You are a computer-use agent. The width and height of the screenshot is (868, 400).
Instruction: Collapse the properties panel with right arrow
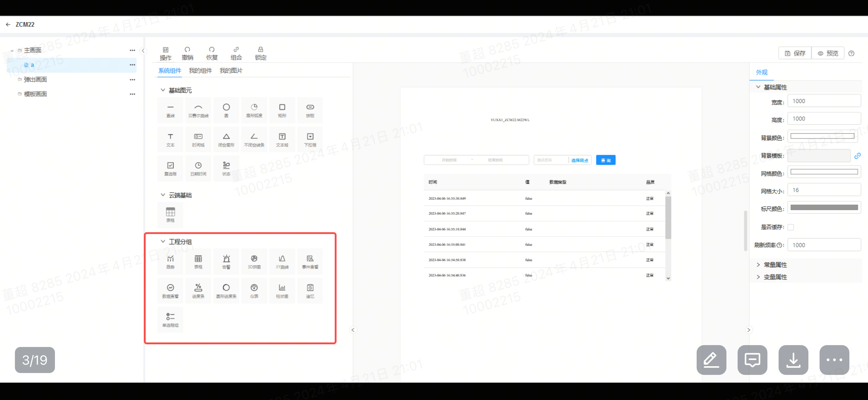(x=749, y=330)
